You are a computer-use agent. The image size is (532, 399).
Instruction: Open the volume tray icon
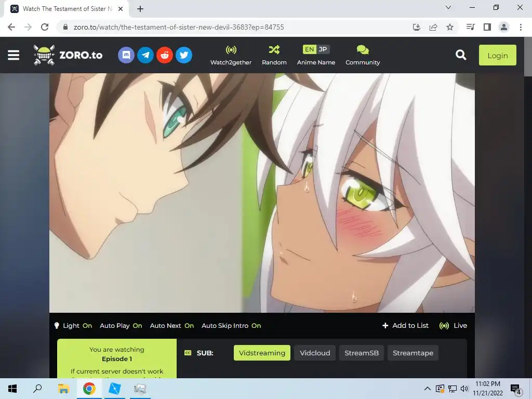tap(464, 389)
